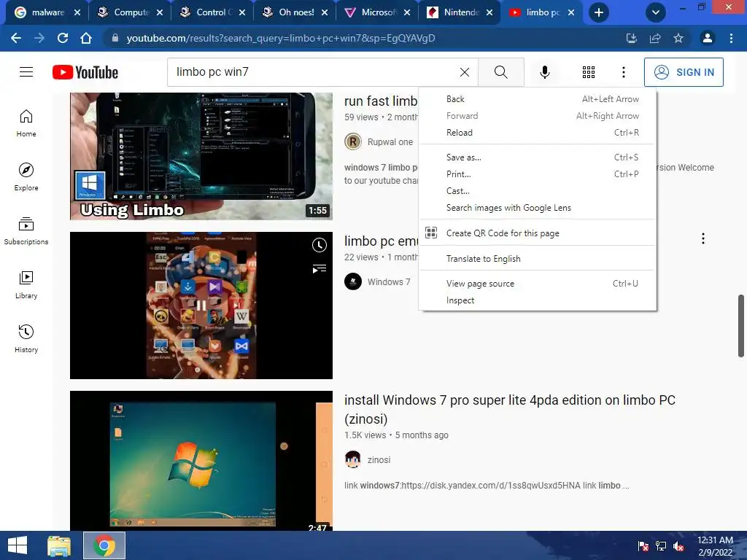
Task: Open the install Windows 7 pro super lite video title
Action: 510,409
